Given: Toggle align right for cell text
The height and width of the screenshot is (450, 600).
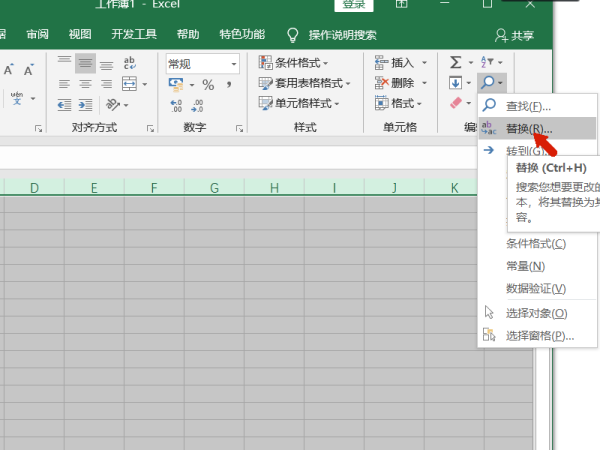Looking at the screenshot, I should [x=107, y=84].
